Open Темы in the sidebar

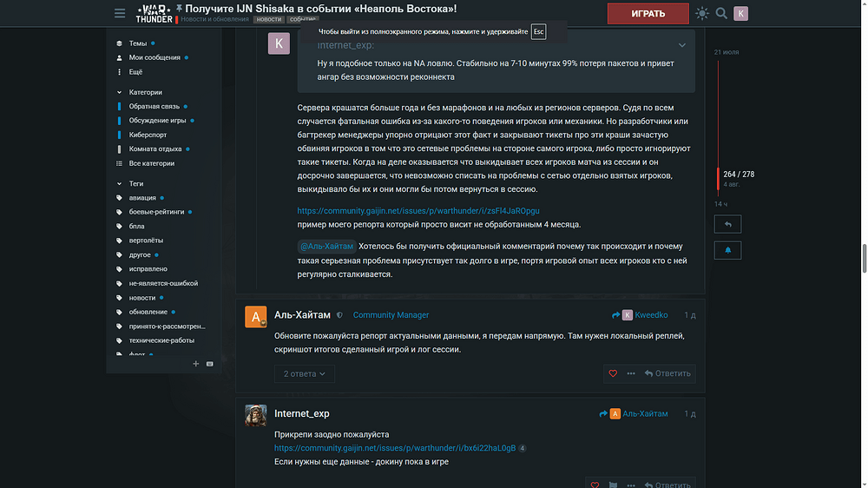[x=138, y=43]
